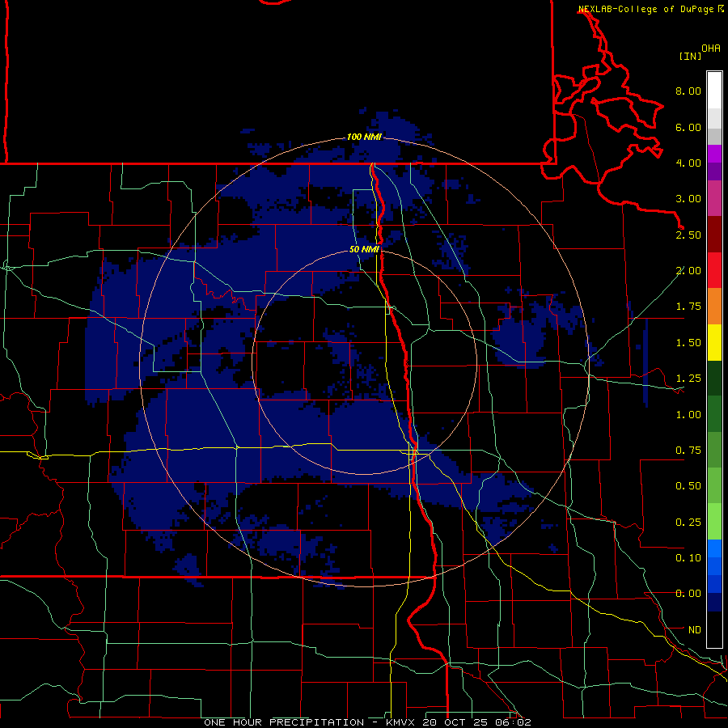This screenshot has height=728, width=728.
Task: Click the 0.00 legend value
Action: (x=688, y=594)
